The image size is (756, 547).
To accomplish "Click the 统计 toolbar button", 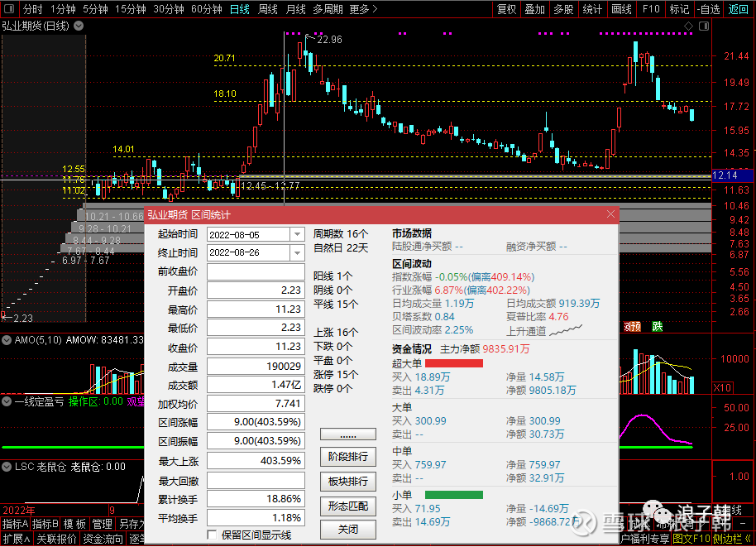I will click(592, 9).
